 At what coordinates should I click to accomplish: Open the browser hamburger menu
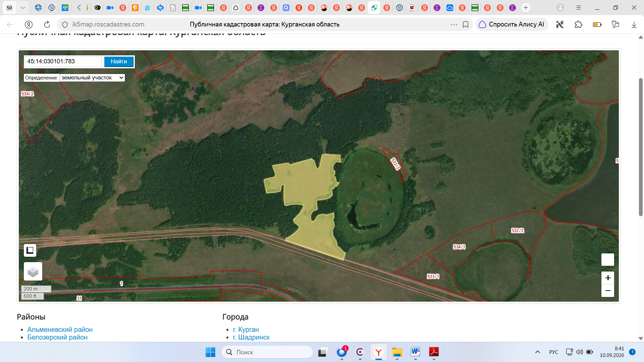click(579, 8)
